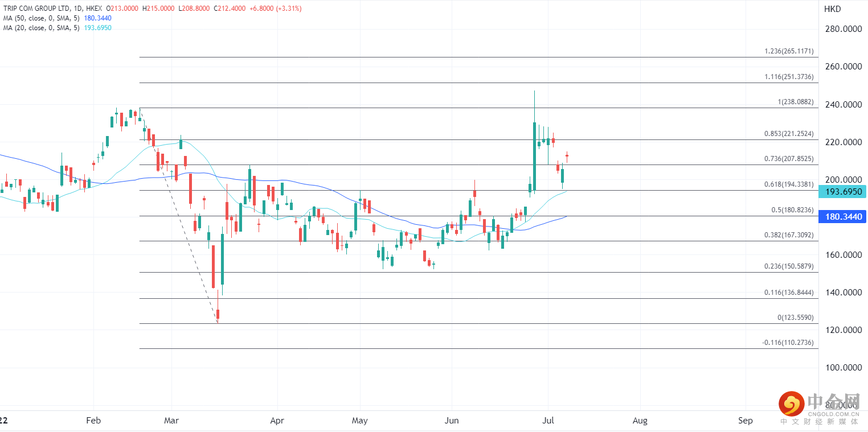Click the Mar label on the time axis
868x432 pixels.
pyautogui.click(x=171, y=421)
